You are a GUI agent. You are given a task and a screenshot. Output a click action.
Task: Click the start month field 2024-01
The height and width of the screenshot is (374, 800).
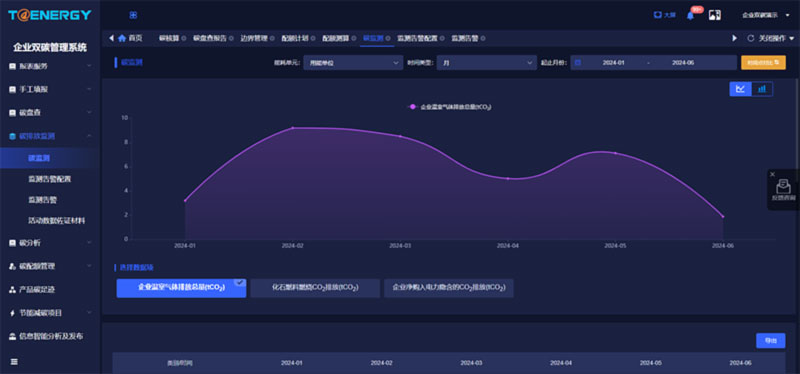tap(613, 63)
